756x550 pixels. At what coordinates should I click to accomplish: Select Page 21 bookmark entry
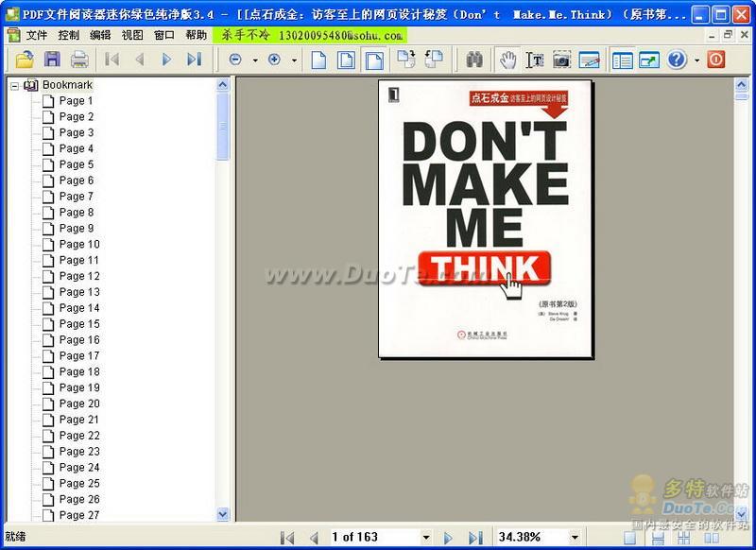[78, 420]
